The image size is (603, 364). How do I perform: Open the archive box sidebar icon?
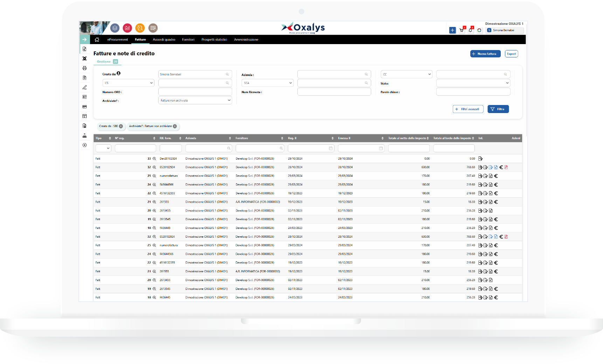point(84,116)
